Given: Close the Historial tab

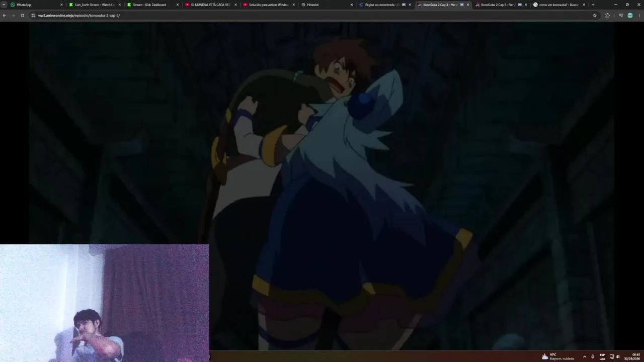Looking at the screenshot, I should 351,5.
